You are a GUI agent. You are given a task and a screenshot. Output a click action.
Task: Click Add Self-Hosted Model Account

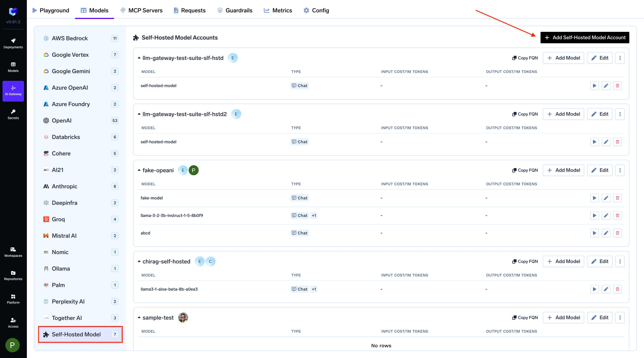(585, 38)
